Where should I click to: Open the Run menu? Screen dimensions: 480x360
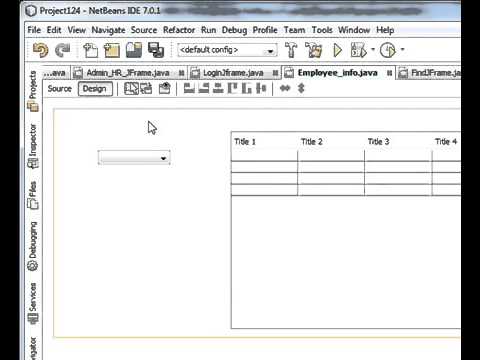click(208, 30)
